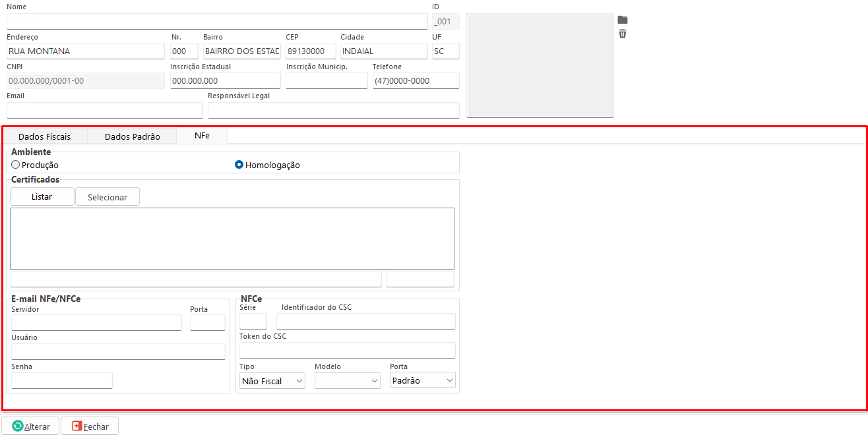Open the Porta dropdown showing Padrão
Viewport: 868px width, 435px height.
[x=422, y=380]
